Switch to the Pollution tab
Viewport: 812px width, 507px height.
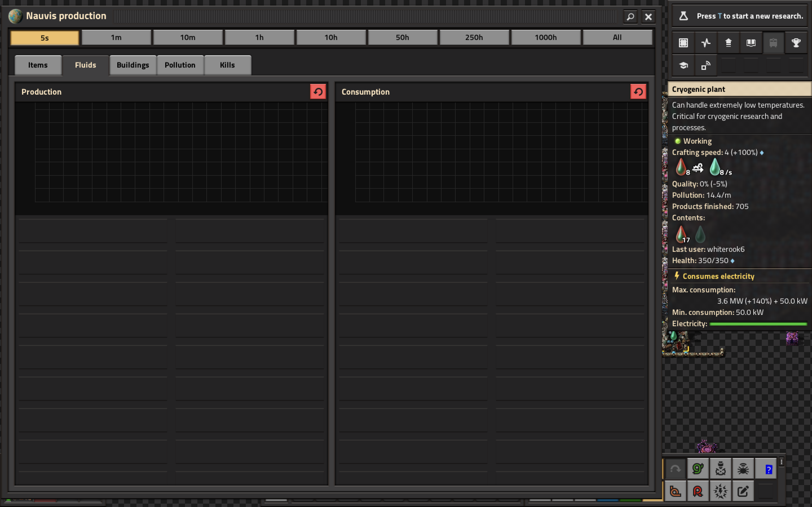click(180, 65)
